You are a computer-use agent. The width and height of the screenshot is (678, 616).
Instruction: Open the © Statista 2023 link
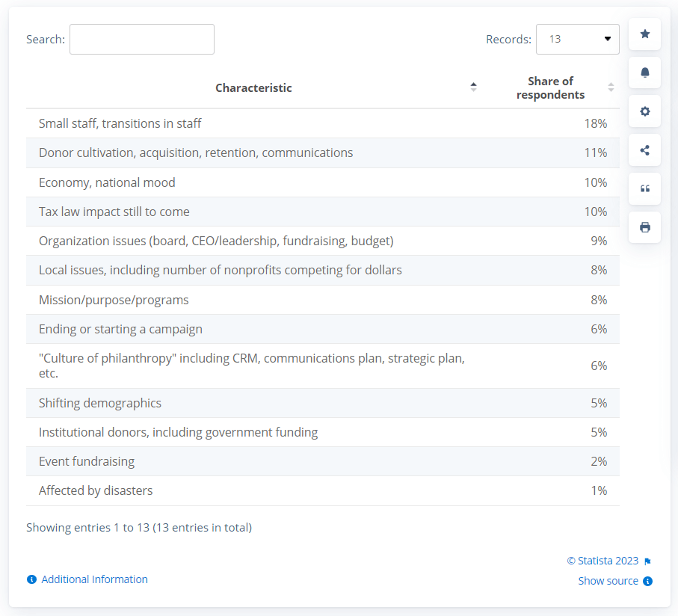pyautogui.click(x=603, y=561)
